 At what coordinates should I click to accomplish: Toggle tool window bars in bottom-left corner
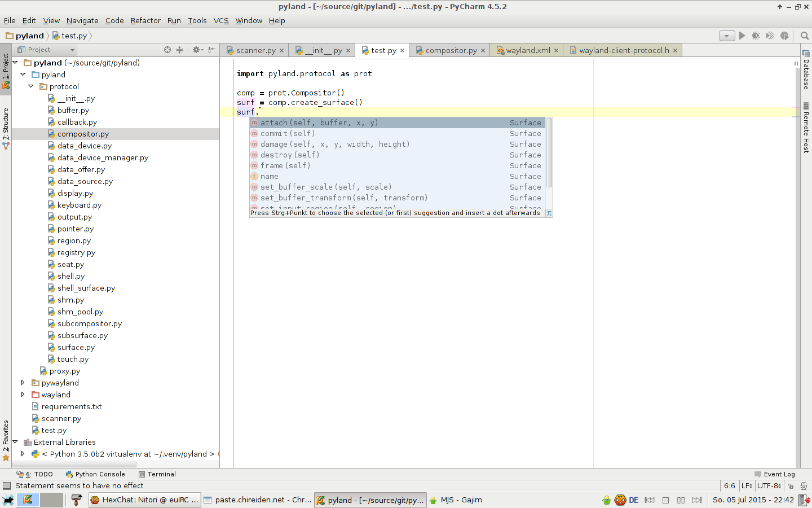7,486
